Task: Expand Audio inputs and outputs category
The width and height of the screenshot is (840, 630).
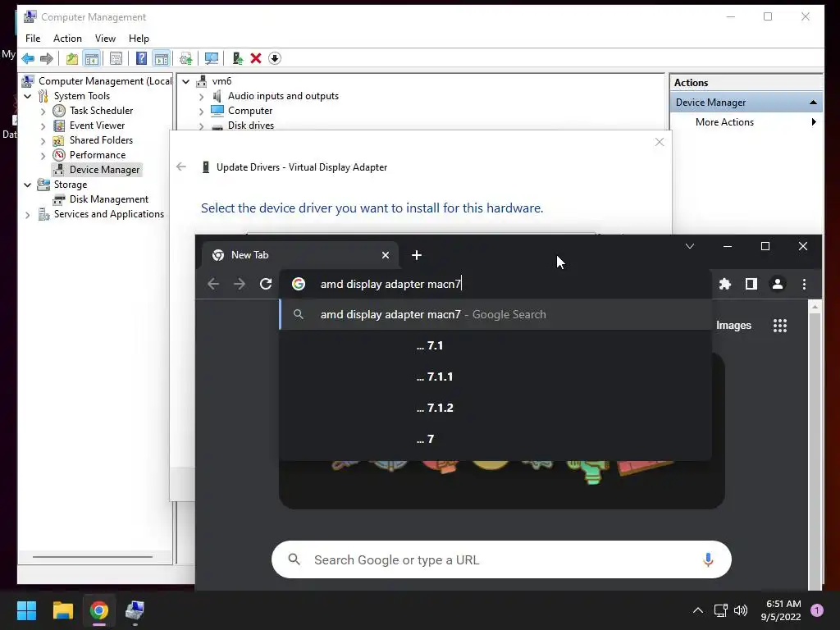Action: pos(202,97)
